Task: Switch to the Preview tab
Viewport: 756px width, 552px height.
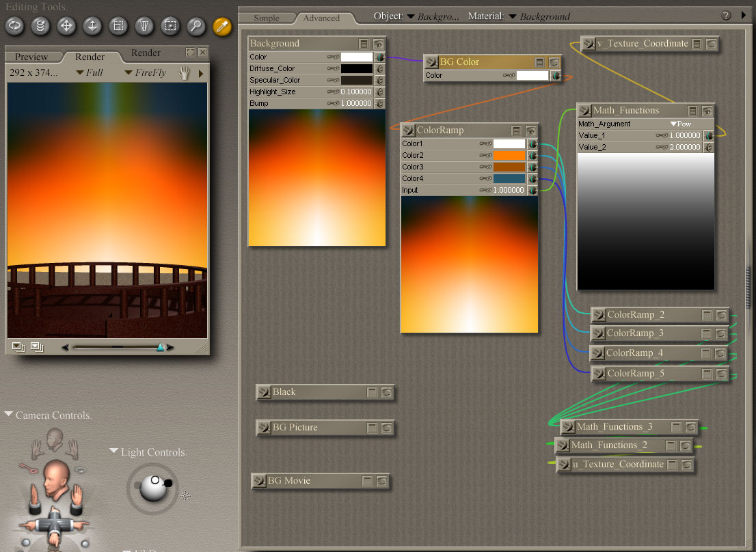Action: tap(31, 57)
